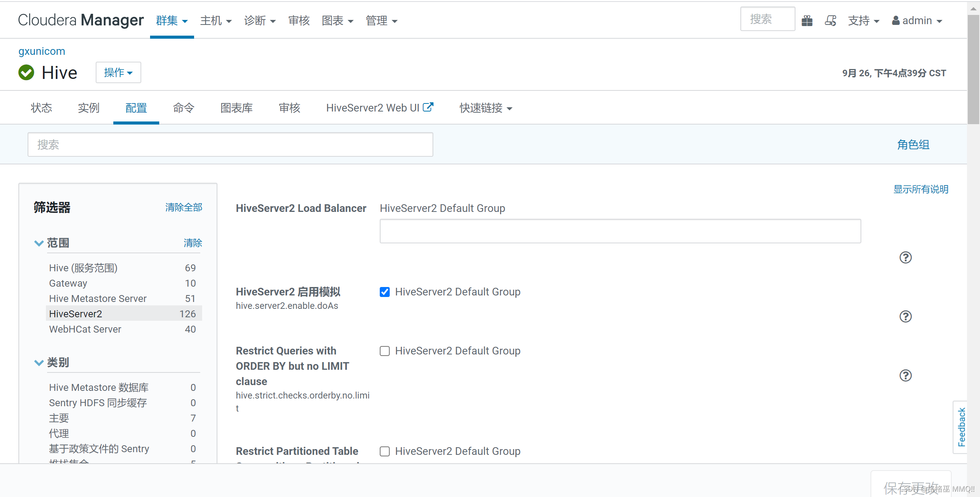Click the gift box (parcels) icon

pyautogui.click(x=807, y=20)
